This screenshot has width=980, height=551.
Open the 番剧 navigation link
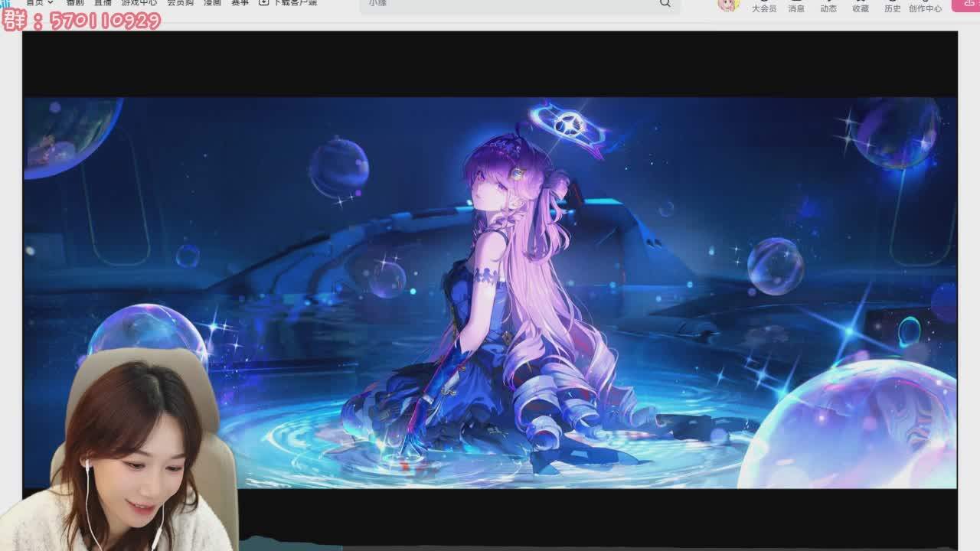(x=75, y=3)
